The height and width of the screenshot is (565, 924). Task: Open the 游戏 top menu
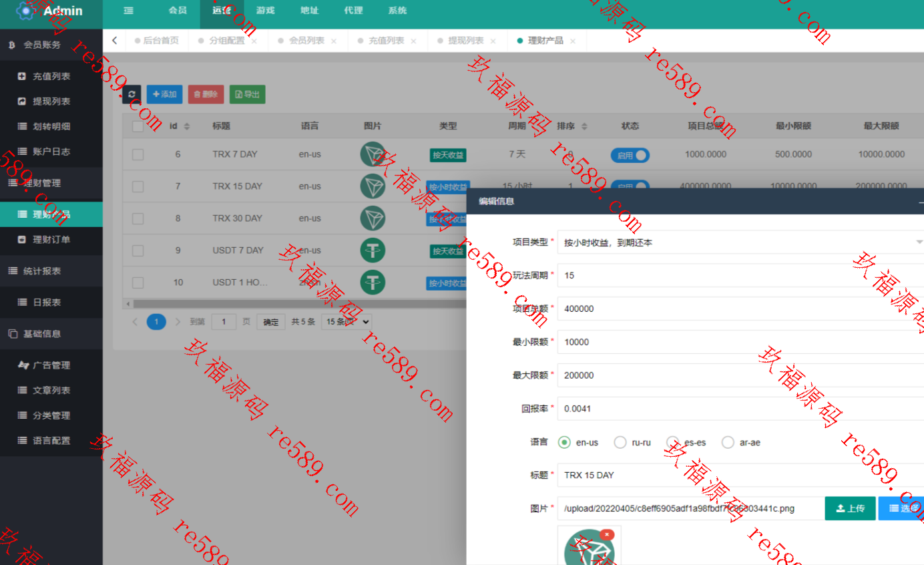[x=265, y=11]
